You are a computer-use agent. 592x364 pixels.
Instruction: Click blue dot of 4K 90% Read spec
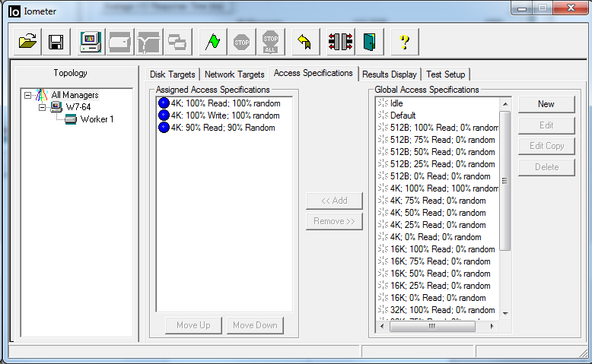tap(164, 128)
